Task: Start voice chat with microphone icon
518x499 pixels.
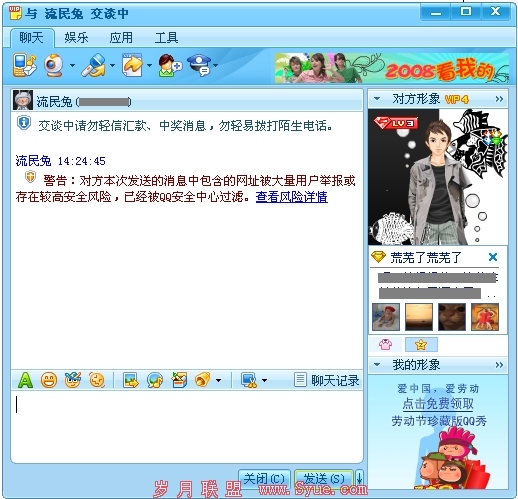Action: click(x=94, y=65)
